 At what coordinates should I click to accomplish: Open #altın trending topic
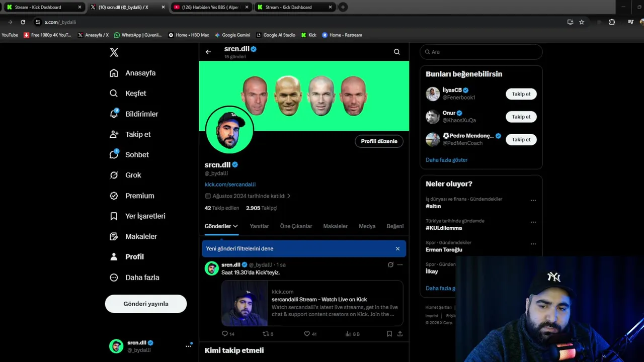click(433, 206)
